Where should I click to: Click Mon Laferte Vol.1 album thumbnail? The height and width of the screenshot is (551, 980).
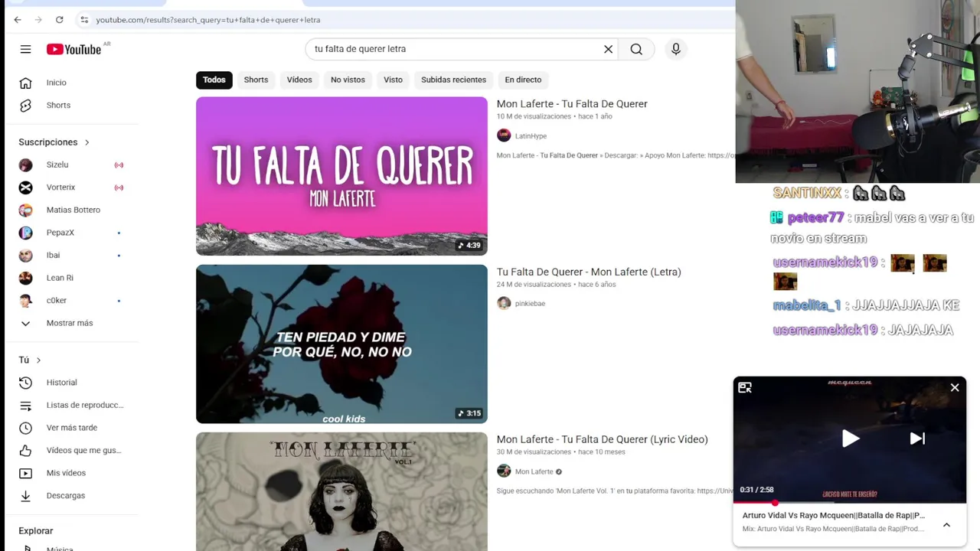341,491
